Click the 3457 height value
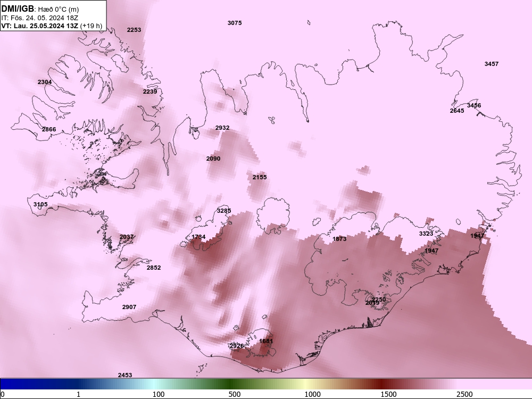The image size is (532, 399). 491,64
